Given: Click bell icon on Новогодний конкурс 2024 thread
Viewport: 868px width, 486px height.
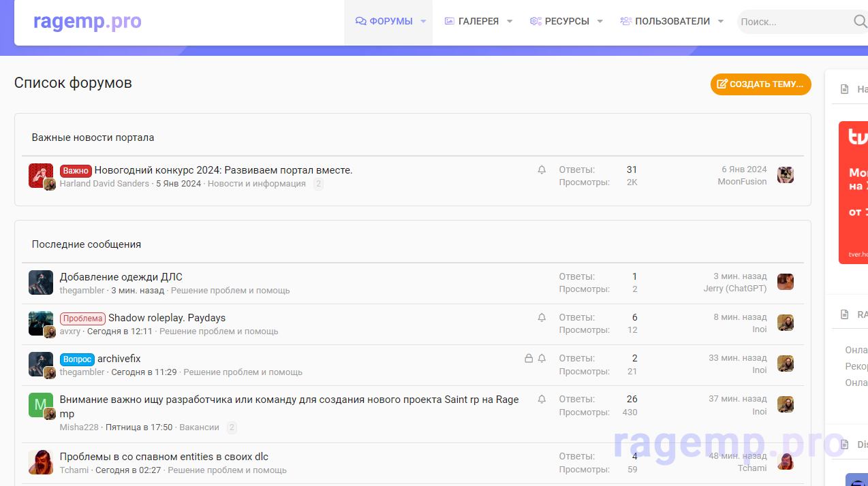Looking at the screenshot, I should [x=542, y=170].
